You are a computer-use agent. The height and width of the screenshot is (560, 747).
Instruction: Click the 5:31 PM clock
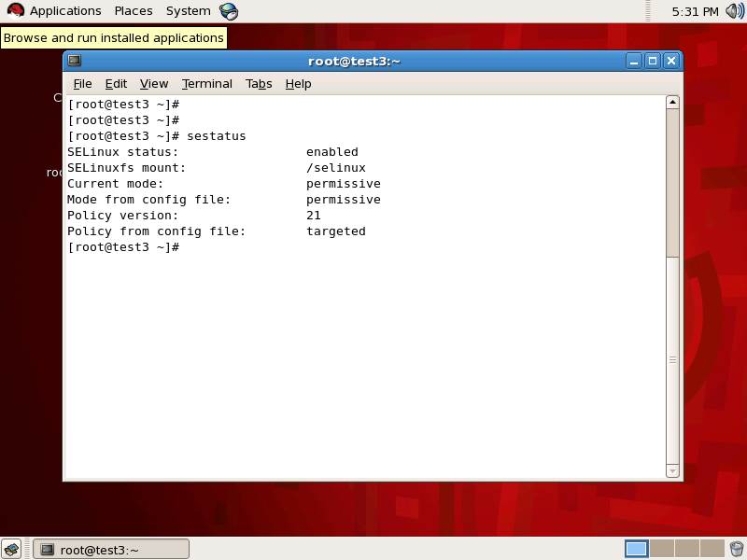(695, 11)
